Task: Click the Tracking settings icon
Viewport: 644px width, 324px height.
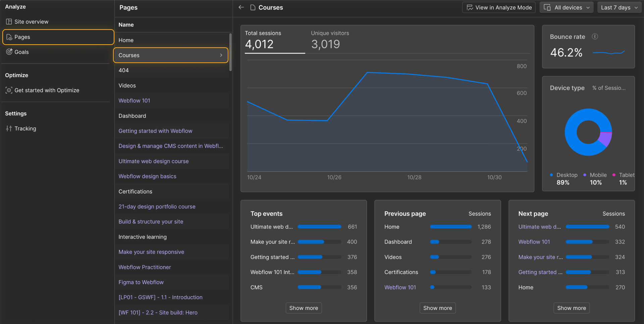Action: coord(9,128)
